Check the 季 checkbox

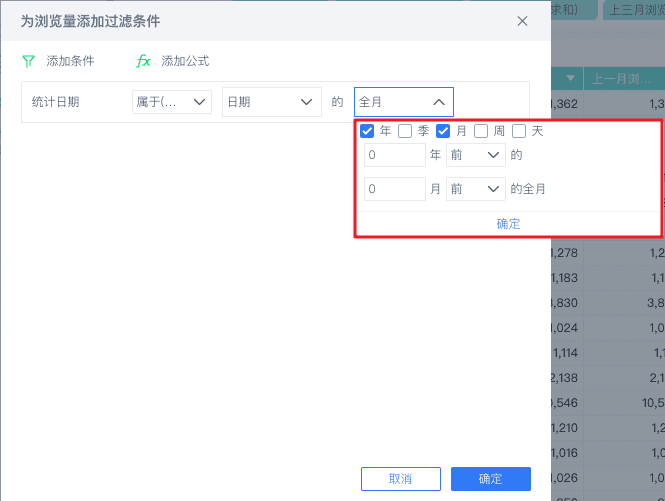(405, 131)
